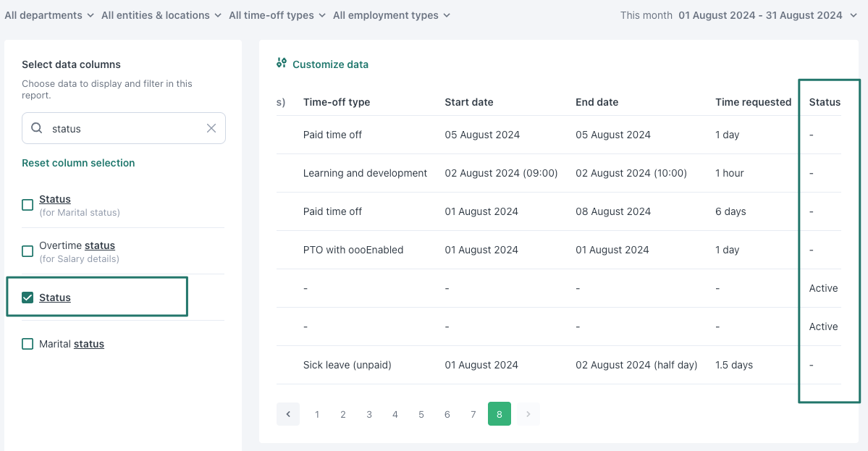Check the Status (for Marital status) checkbox
Image resolution: width=868 pixels, height=451 pixels.
click(27, 205)
